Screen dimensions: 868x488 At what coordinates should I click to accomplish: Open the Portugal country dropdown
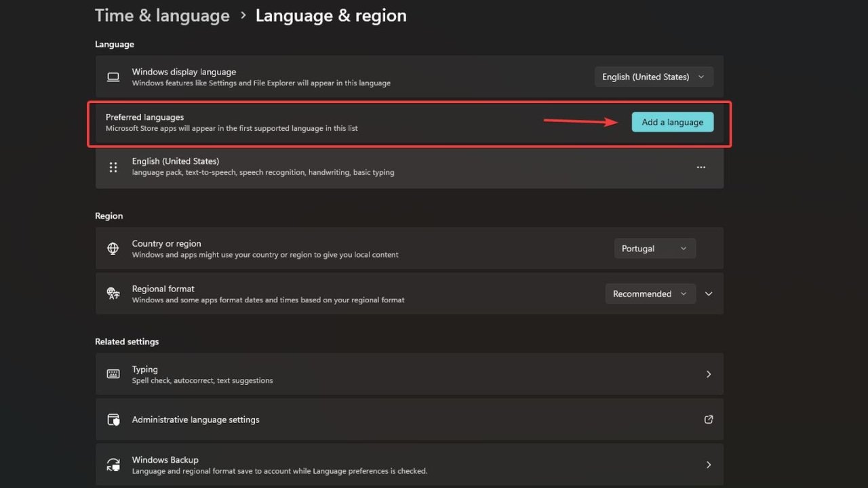tap(654, 249)
